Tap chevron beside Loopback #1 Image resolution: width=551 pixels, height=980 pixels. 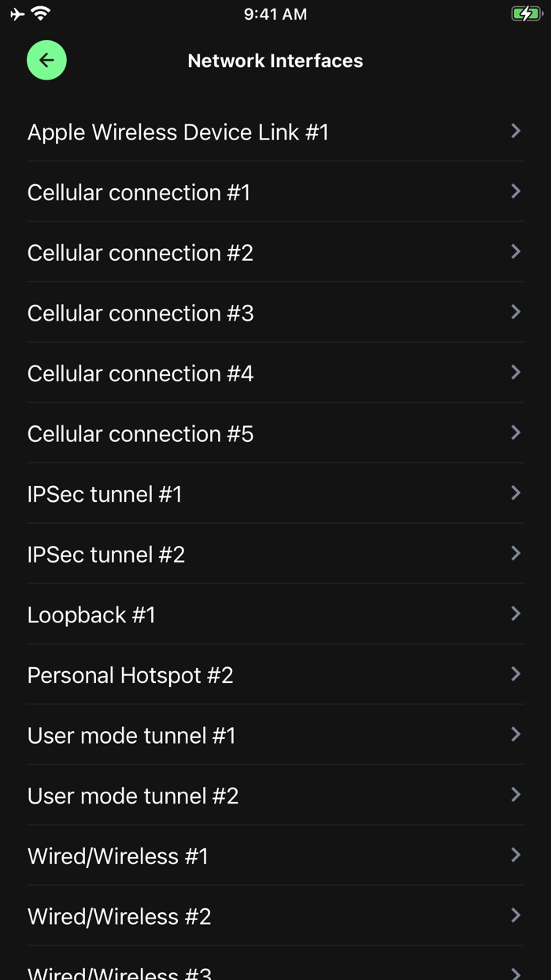tap(516, 614)
